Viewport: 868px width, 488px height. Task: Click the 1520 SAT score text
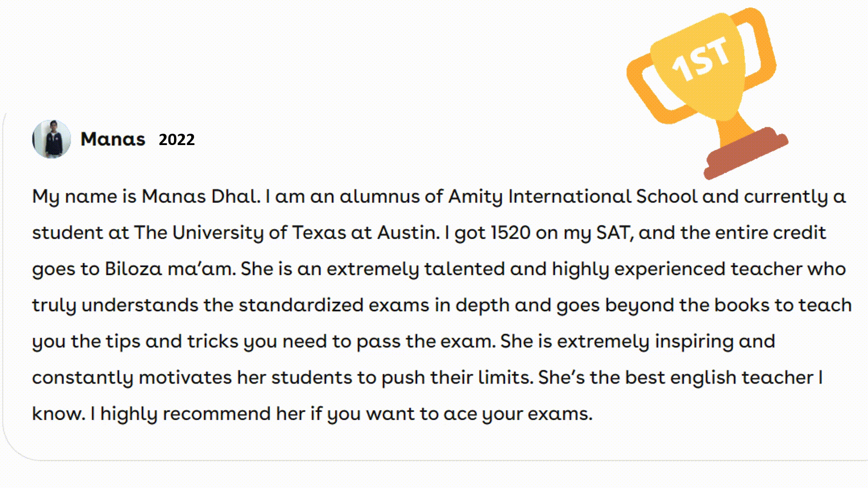(510, 233)
